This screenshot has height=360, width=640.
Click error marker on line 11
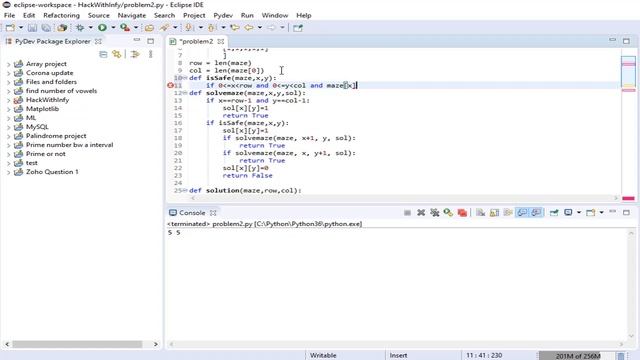click(x=171, y=85)
